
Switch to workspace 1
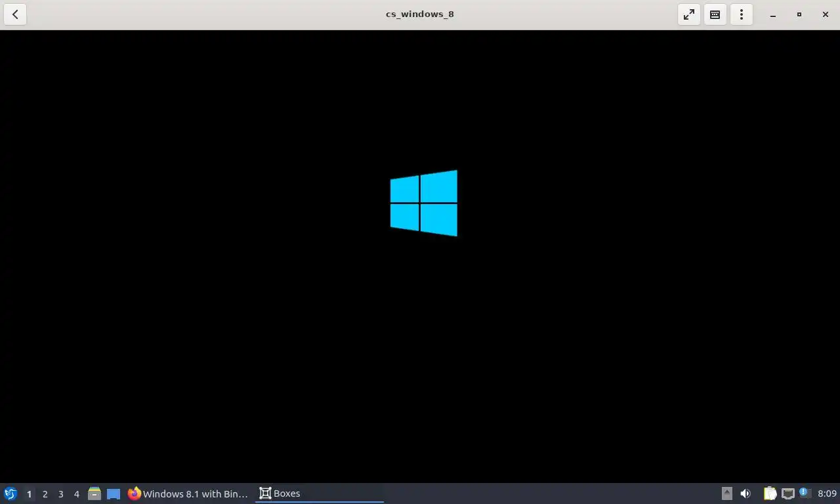point(29,493)
